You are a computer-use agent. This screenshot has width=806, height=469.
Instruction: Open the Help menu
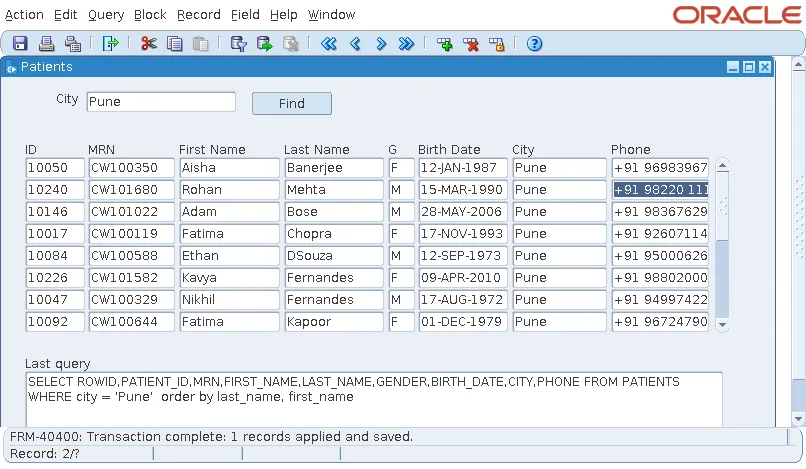click(x=284, y=15)
